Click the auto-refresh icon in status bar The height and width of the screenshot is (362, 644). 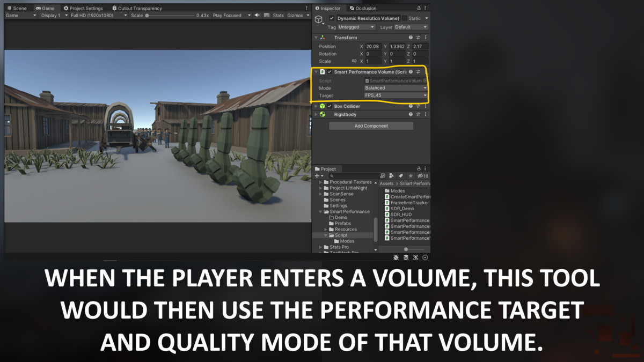tap(415, 257)
